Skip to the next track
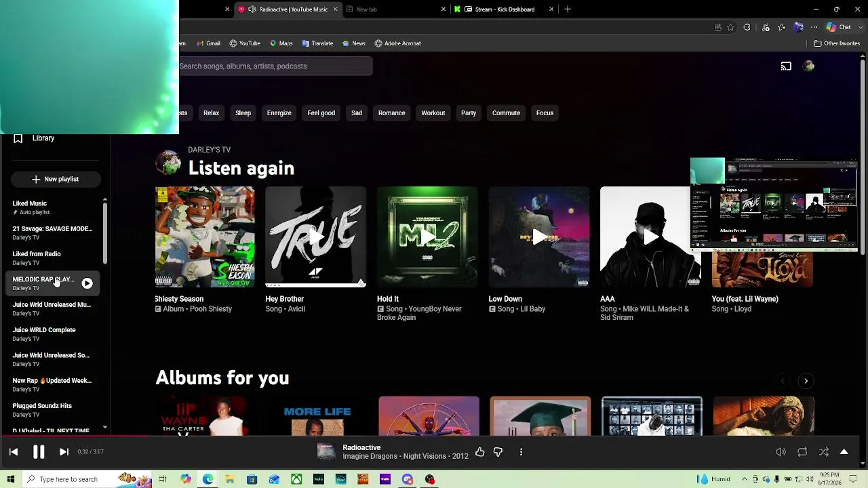 click(x=64, y=452)
